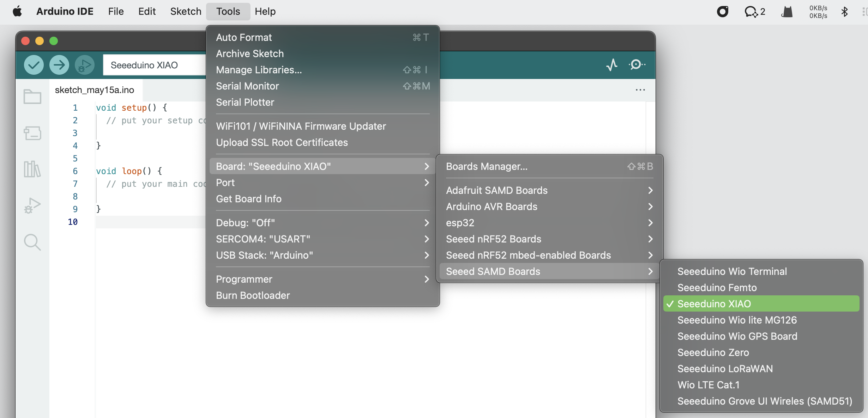Viewport: 868px width, 418px height.
Task: Select the Seeeduino Femto board
Action: [x=761, y=287]
